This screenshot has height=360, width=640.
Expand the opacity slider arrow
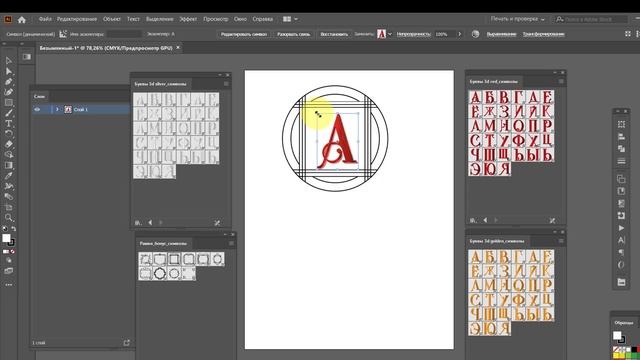pos(460,34)
